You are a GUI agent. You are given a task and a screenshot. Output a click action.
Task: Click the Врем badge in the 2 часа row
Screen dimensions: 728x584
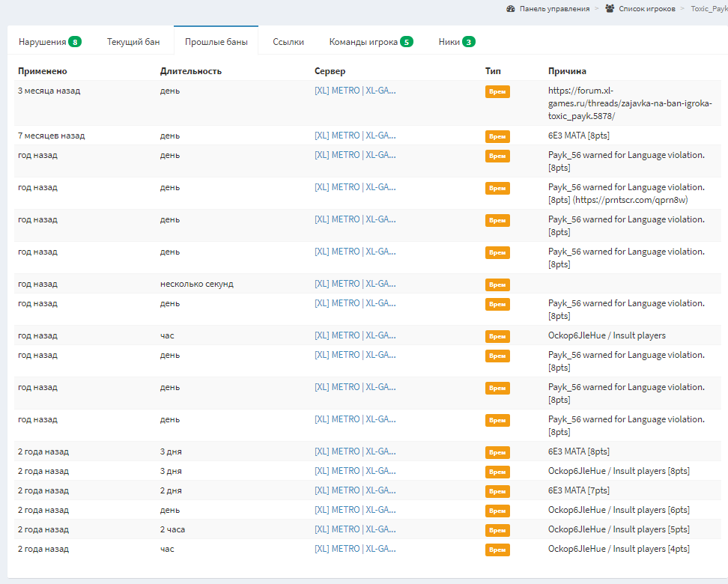pos(497,530)
